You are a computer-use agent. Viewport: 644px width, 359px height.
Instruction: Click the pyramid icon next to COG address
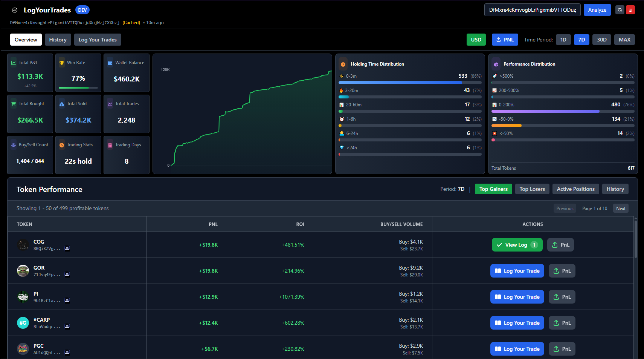(x=67, y=249)
